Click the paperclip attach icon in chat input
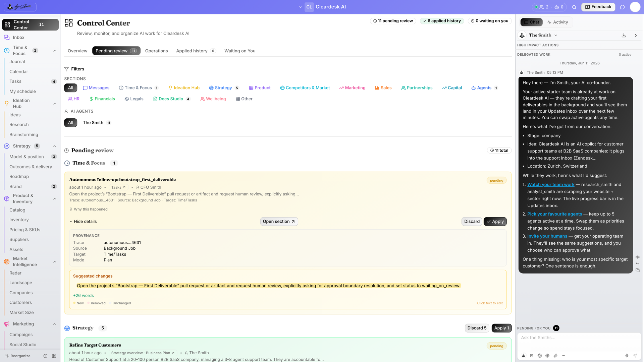The height and width of the screenshot is (362, 644). [x=555, y=356]
